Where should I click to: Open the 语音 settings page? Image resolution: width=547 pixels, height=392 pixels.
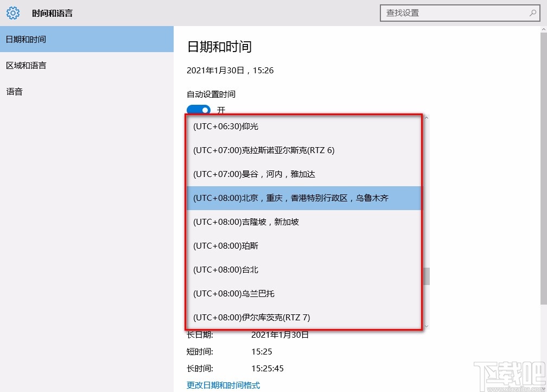14,91
